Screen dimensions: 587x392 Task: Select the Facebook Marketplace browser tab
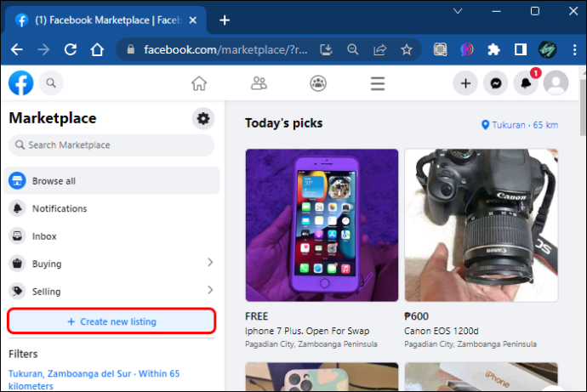105,20
